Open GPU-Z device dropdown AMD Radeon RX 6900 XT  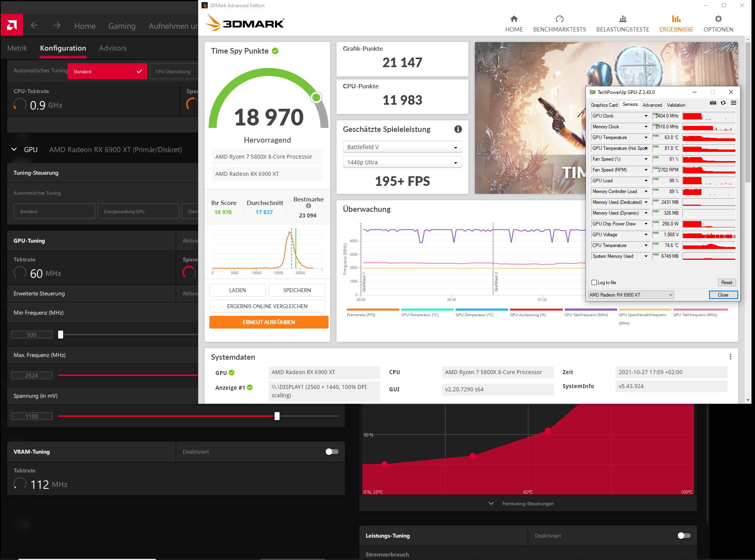(631, 295)
